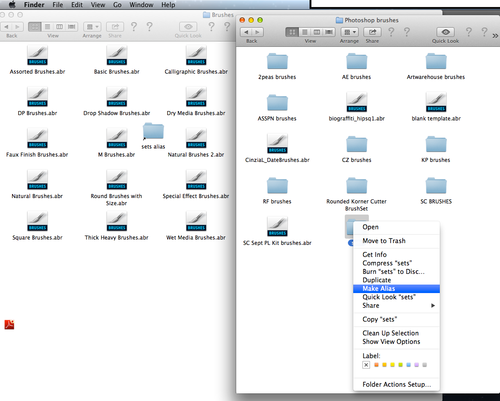Expand the Share submenu in context menu
Image resolution: width=500 pixels, height=401 pixels.
pyautogui.click(x=396, y=306)
